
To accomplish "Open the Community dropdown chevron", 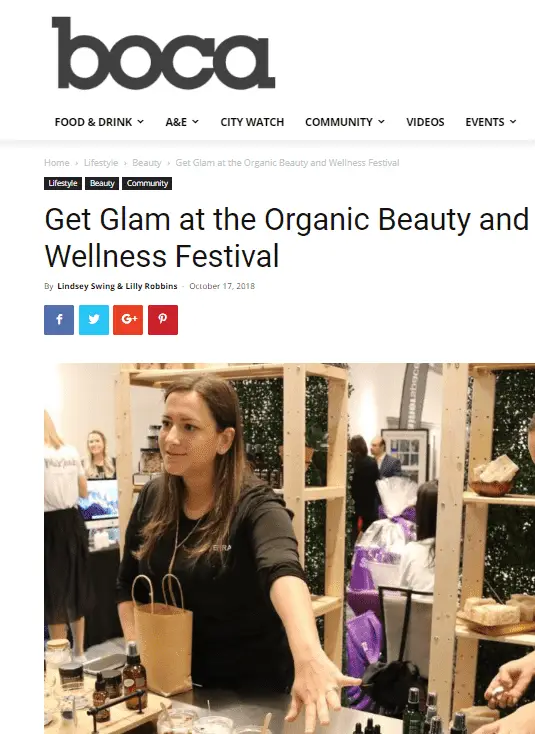I will [x=381, y=122].
